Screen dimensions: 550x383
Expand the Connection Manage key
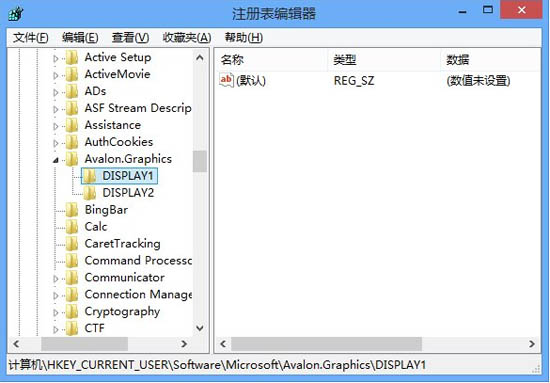(x=55, y=295)
